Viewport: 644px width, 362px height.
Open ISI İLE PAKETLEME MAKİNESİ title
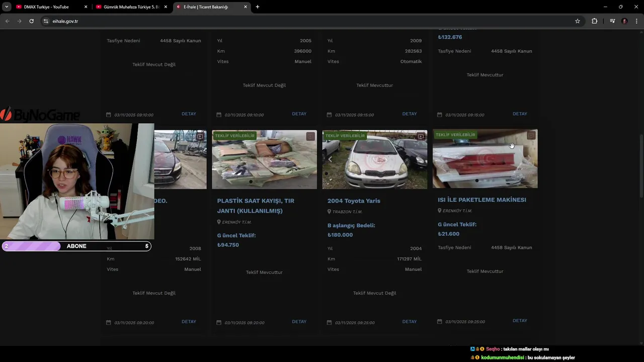click(482, 200)
